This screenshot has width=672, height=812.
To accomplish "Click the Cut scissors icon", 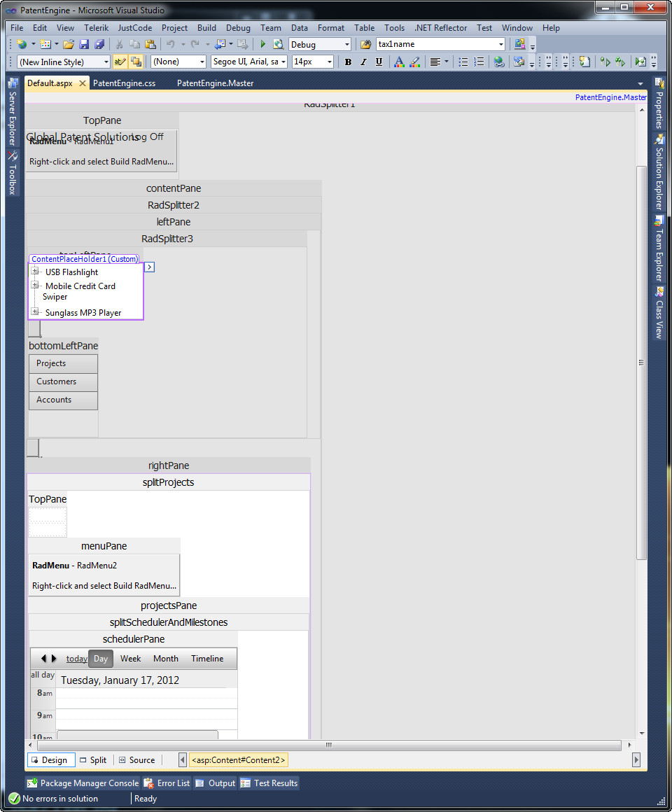I will click(x=119, y=45).
